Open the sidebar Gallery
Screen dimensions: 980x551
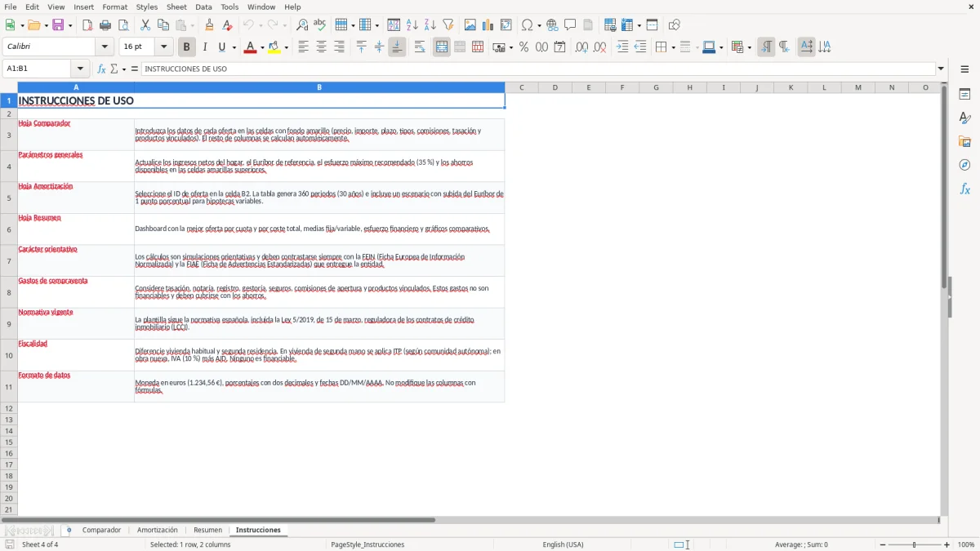click(964, 141)
